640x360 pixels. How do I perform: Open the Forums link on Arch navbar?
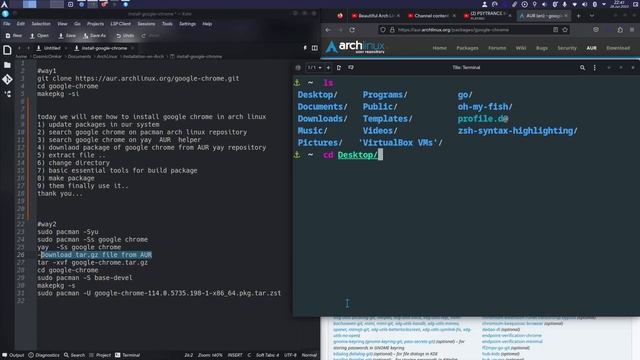pyautogui.click(x=497, y=48)
